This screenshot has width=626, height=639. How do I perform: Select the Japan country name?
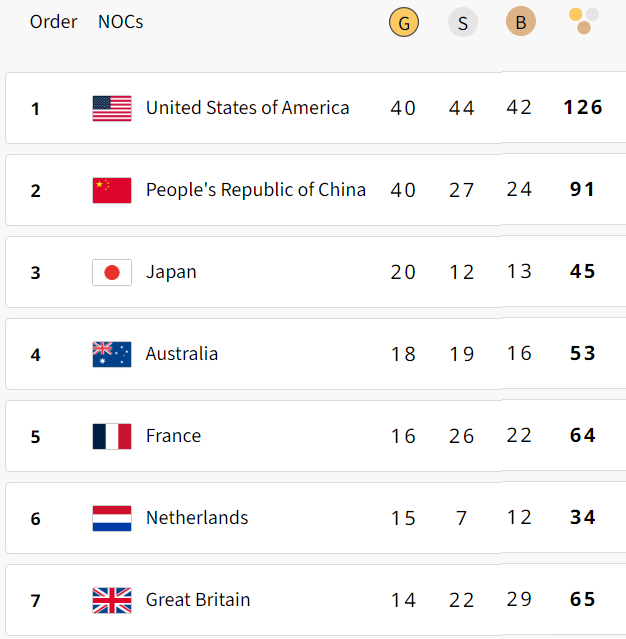click(171, 272)
